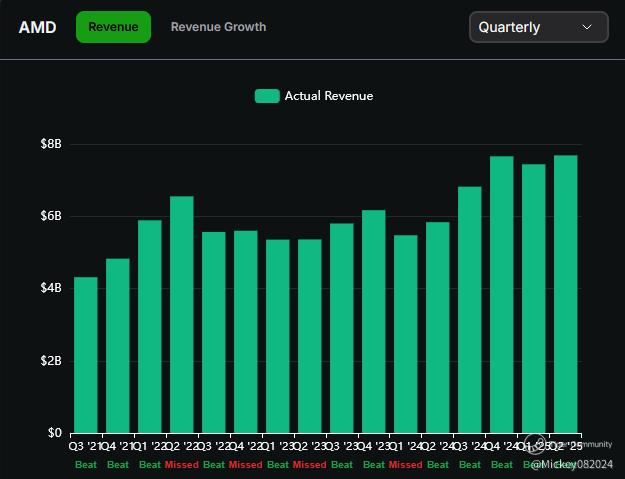The width and height of the screenshot is (625, 479).
Task: Select the Q3 '21 revenue bar
Action: pyautogui.click(x=86, y=355)
